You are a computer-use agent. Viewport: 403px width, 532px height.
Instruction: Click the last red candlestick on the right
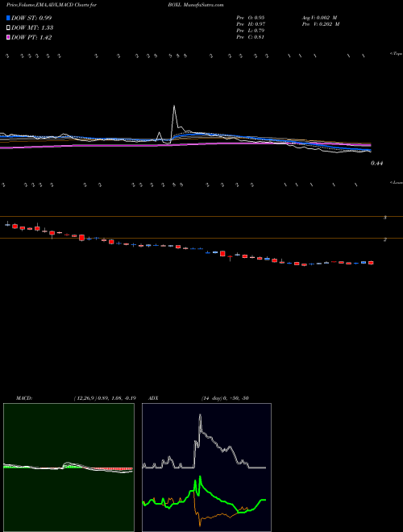pyautogui.click(x=371, y=263)
